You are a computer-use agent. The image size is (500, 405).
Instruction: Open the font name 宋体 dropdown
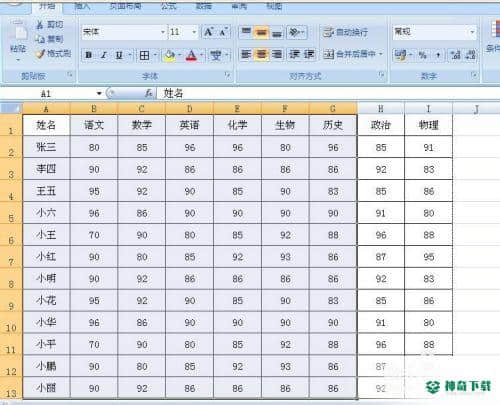163,32
